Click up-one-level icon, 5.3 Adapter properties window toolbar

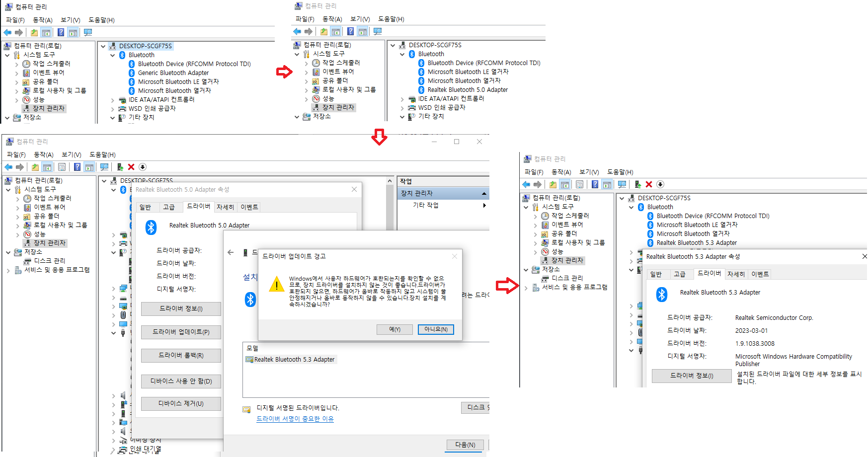point(552,184)
